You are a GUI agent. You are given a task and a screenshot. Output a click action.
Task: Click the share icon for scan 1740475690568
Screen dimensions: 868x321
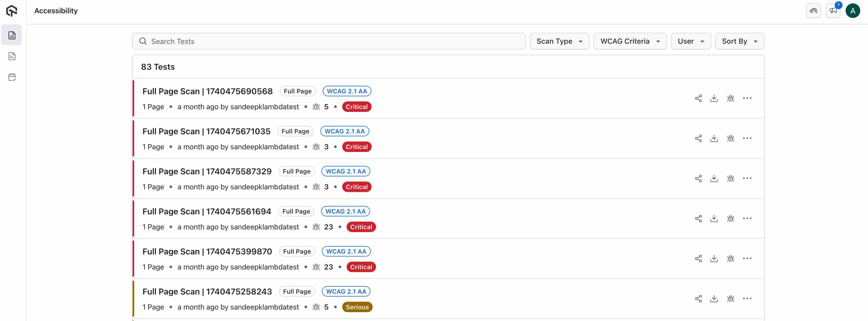pyautogui.click(x=698, y=98)
